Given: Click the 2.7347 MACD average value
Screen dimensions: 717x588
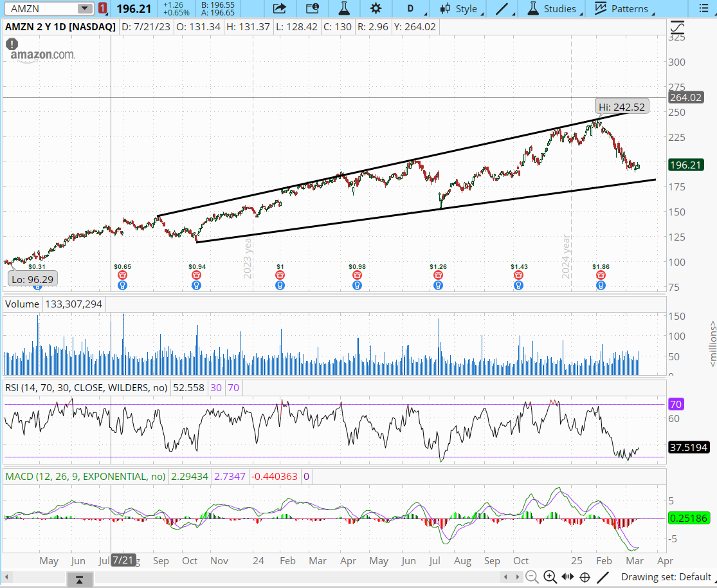Looking at the screenshot, I should (x=230, y=476).
